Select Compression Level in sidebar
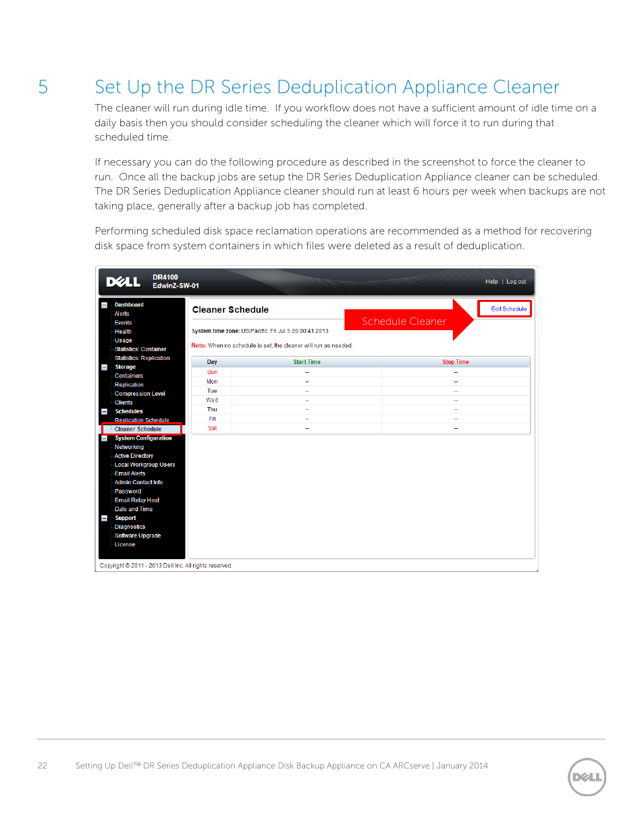Viewport: 644px width, 834px height. (x=140, y=394)
